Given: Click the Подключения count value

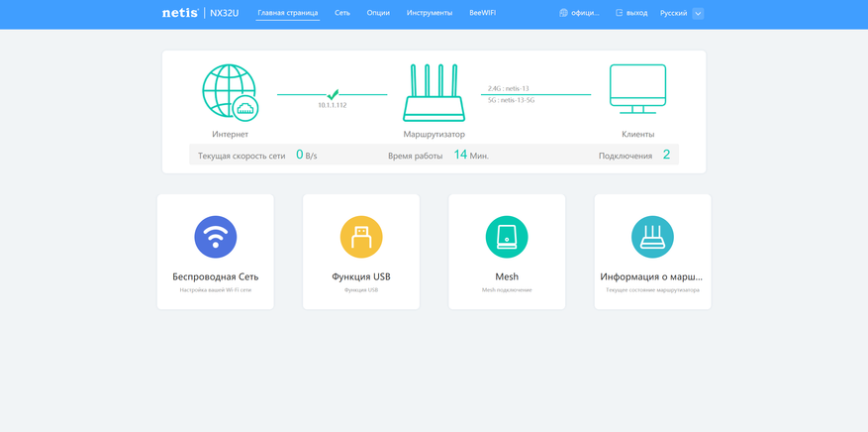Looking at the screenshot, I should coord(666,155).
